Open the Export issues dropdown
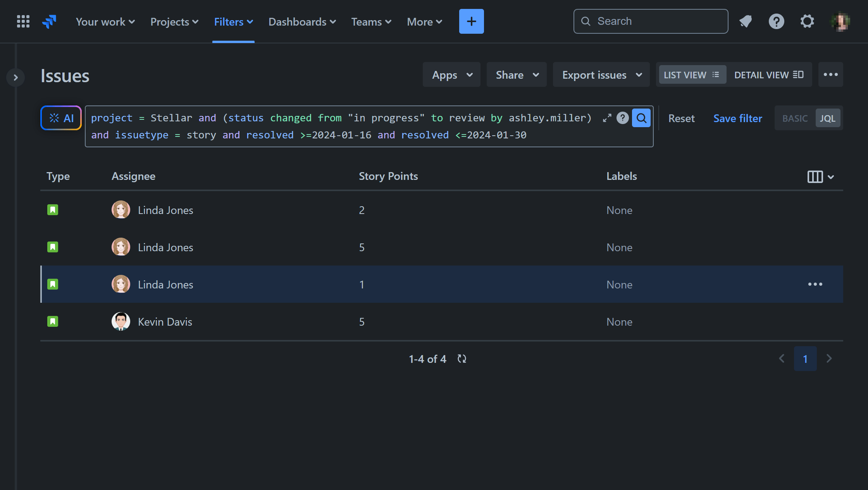Screen dimensions: 868x490 pos(601,74)
